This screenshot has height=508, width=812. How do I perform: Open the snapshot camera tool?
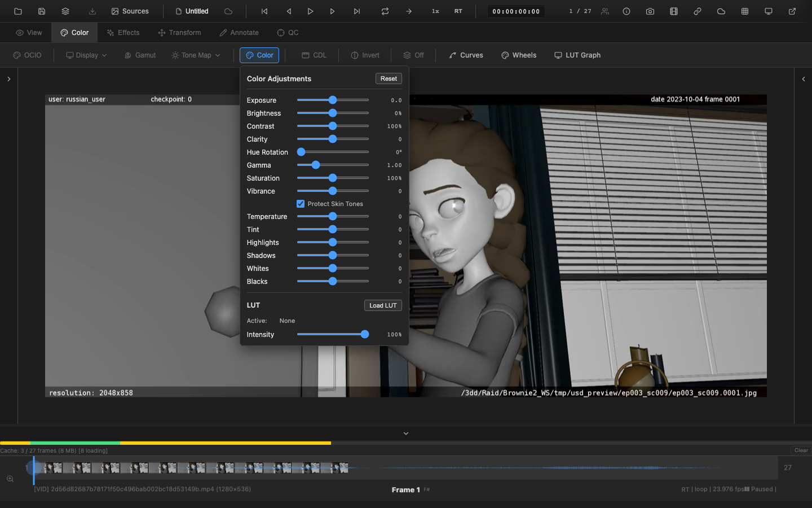[650, 11]
